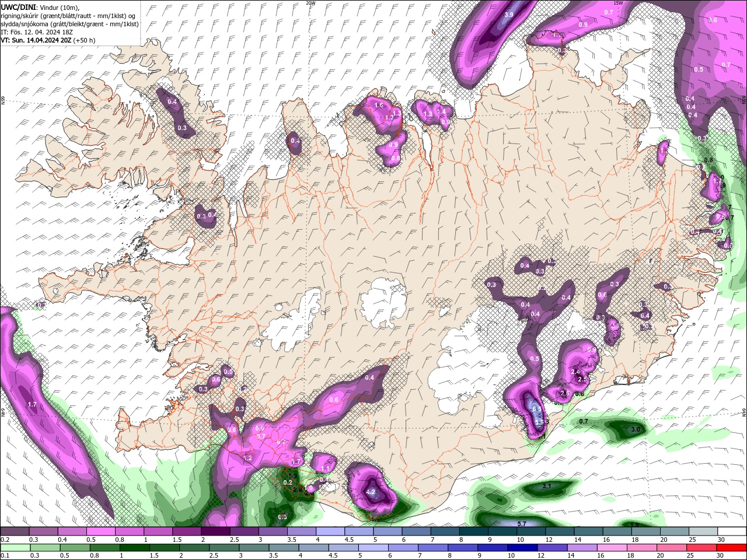The image size is (747, 560).
Task: Click the '(+50 h)' forecast offset text
Action: [85, 40]
